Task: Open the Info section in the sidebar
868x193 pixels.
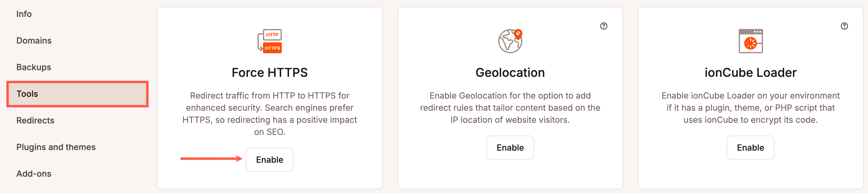Action: [24, 14]
